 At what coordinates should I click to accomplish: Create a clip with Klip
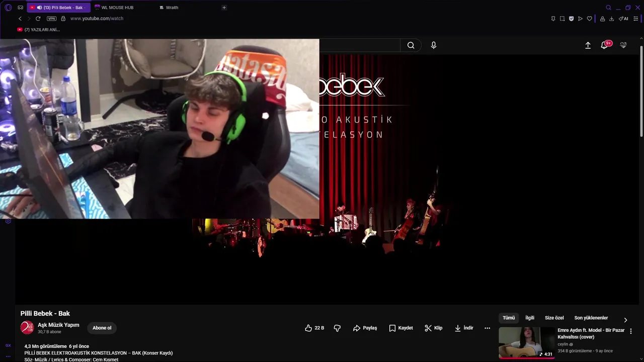tap(433, 328)
